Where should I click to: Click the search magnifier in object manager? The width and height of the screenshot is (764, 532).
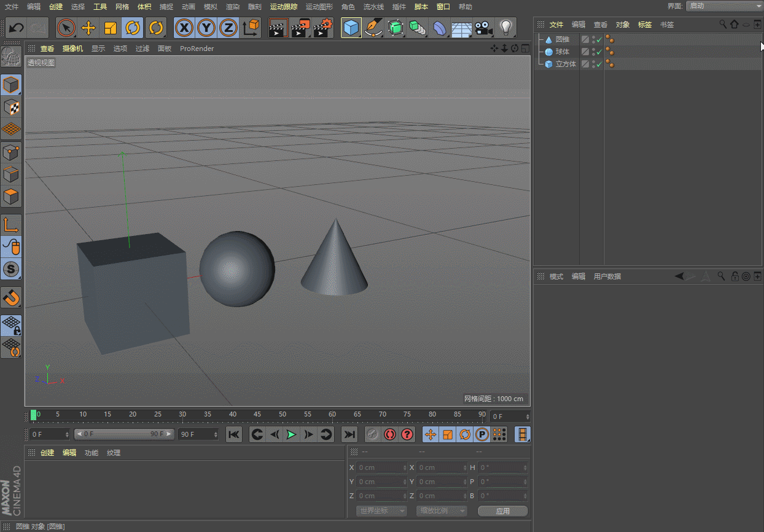point(723,25)
